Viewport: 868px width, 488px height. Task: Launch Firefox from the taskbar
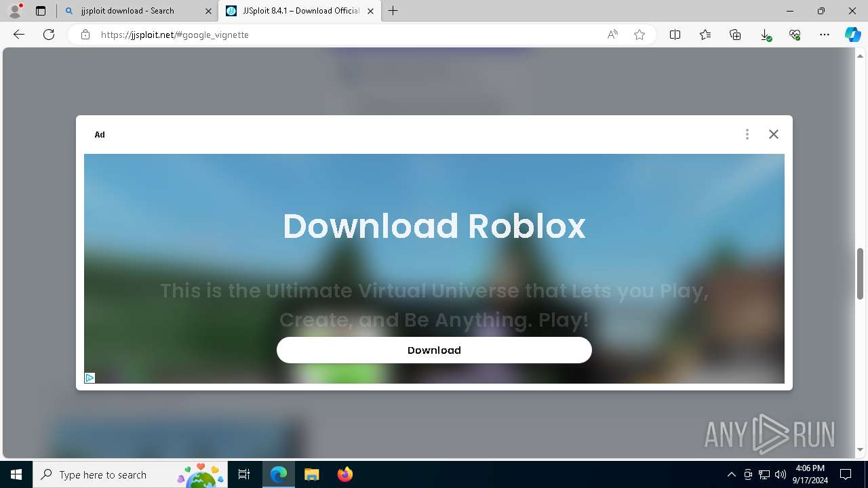coord(344,474)
